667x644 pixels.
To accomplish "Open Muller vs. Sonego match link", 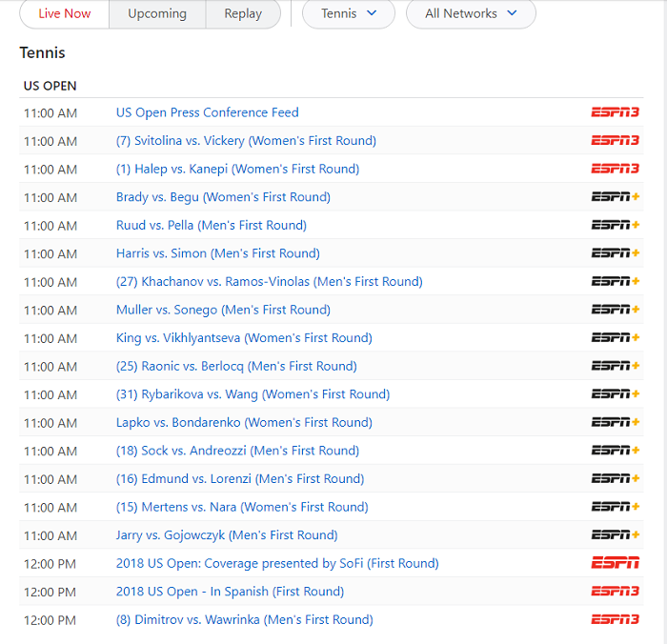I will coord(223,310).
